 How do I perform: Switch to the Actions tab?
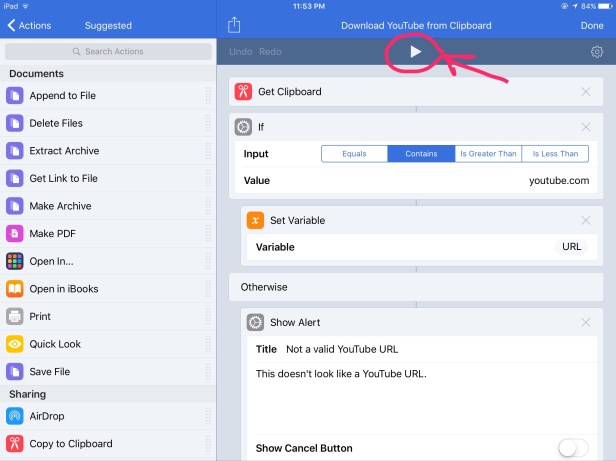coord(30,25)
